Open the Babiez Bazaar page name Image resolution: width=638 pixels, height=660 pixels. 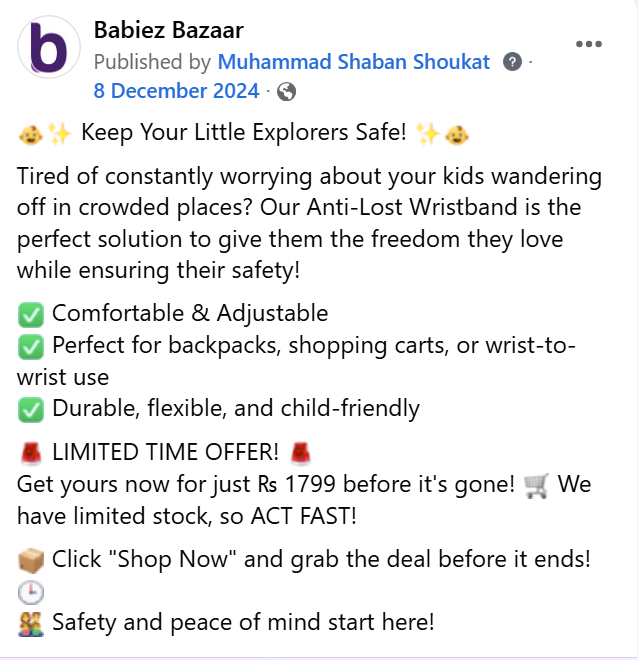tap(168, 31)
